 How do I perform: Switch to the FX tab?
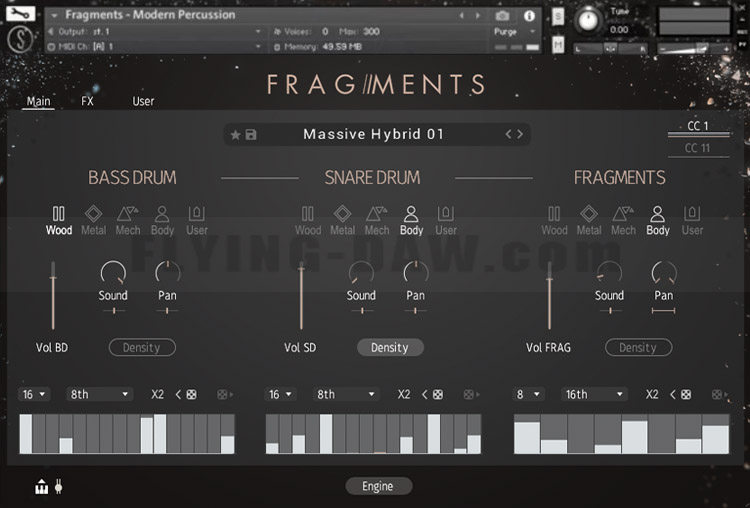[87, 101]
